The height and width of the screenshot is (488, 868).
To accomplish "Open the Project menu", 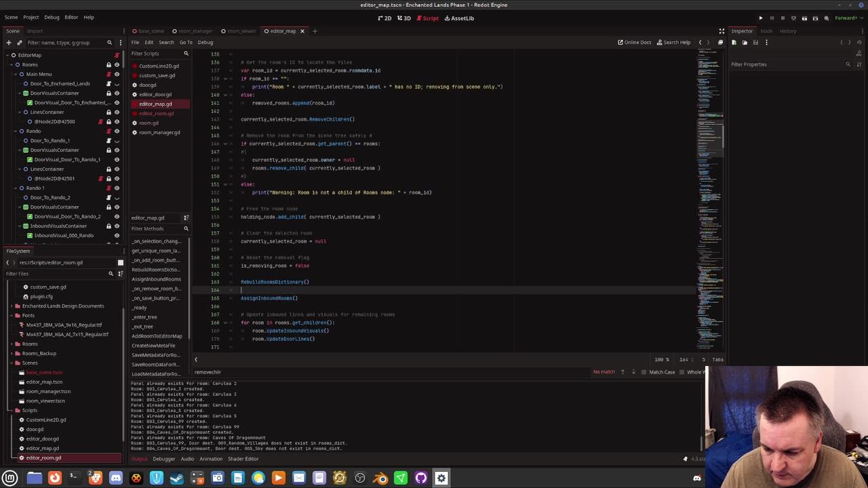I will pyautogui.click(x=31, y=17).
